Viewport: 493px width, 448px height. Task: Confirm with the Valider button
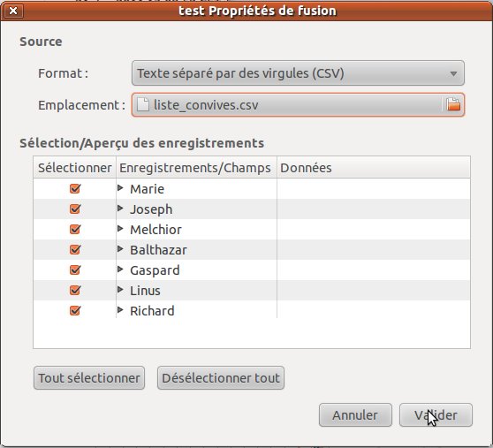436,415
